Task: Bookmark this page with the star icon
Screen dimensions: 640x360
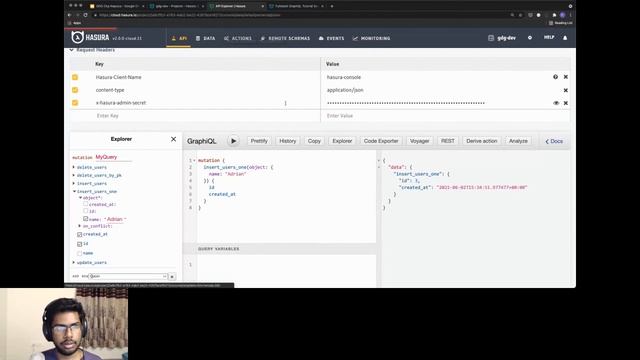Action: point(520,15)
